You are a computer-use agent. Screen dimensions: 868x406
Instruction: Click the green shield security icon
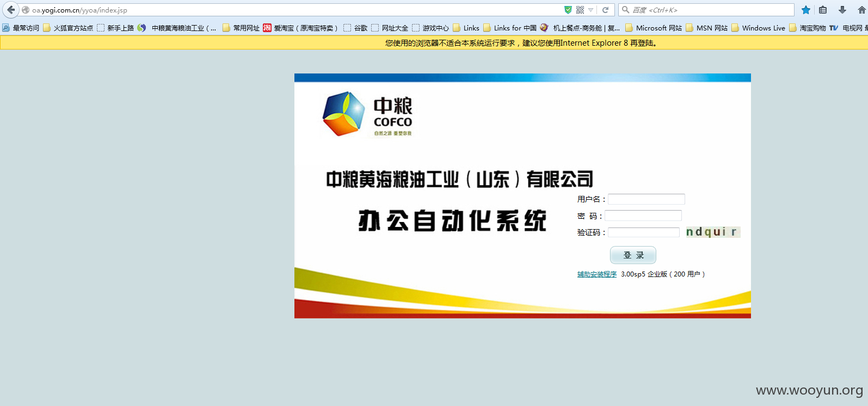pyautogui.click(x=568, y=10)
